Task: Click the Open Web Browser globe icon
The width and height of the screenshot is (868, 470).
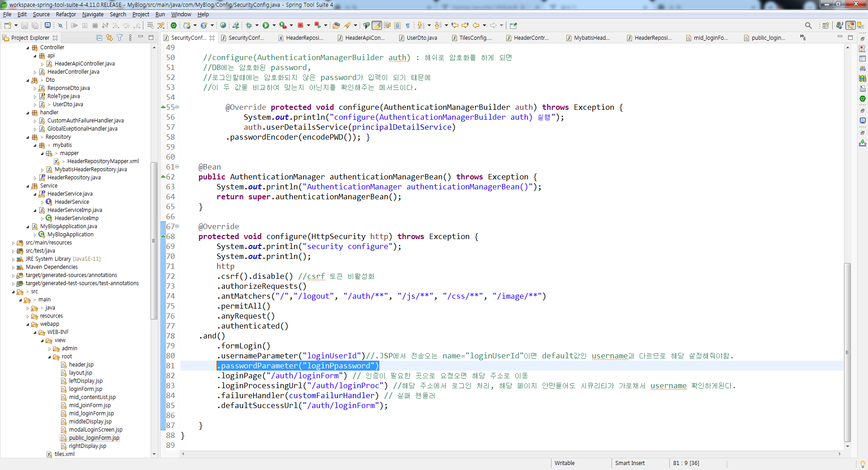Action: [x=223, y=25]
